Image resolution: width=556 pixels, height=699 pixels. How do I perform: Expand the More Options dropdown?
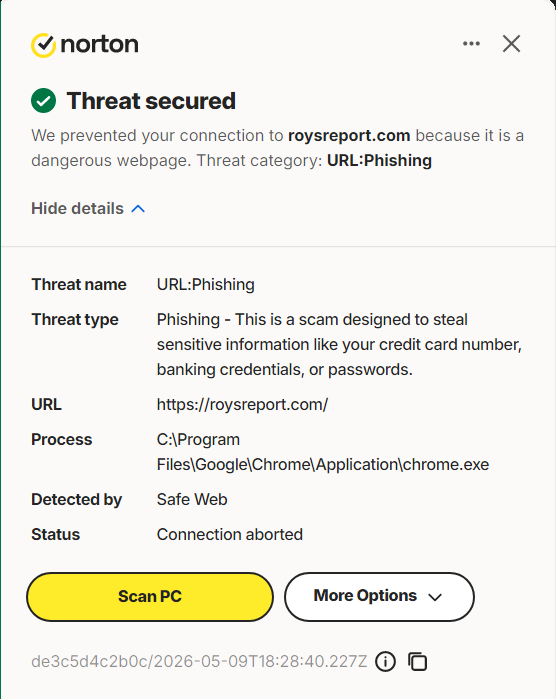[379, 596]
